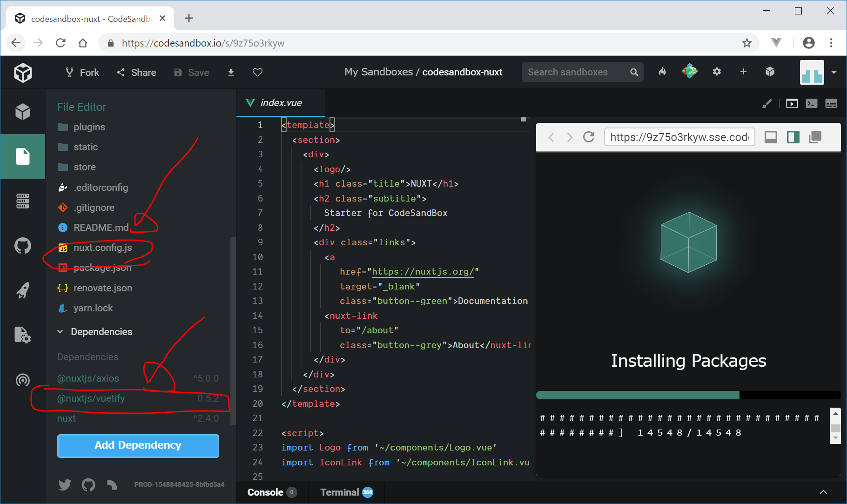Open Live broadcast sidebar icon

point(23,380)
